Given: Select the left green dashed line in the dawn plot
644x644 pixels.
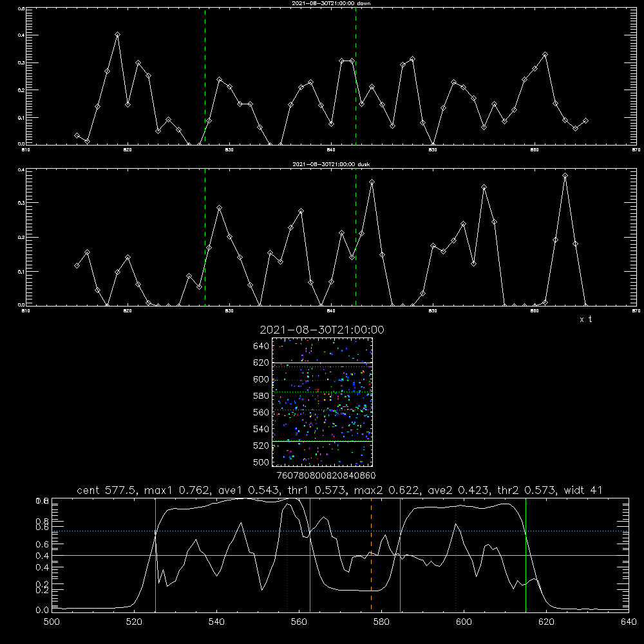Looking at the screenshot, I should (205, 77).
